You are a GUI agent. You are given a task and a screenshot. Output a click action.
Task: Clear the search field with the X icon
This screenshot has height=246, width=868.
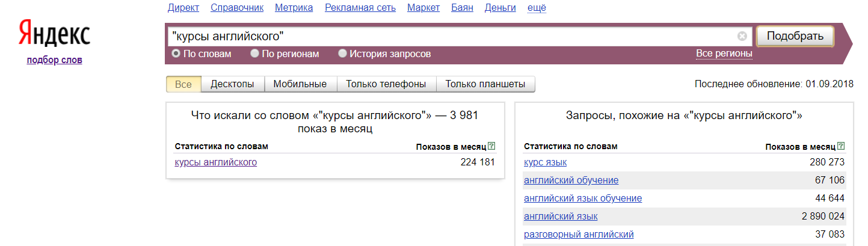coord(742,36)
